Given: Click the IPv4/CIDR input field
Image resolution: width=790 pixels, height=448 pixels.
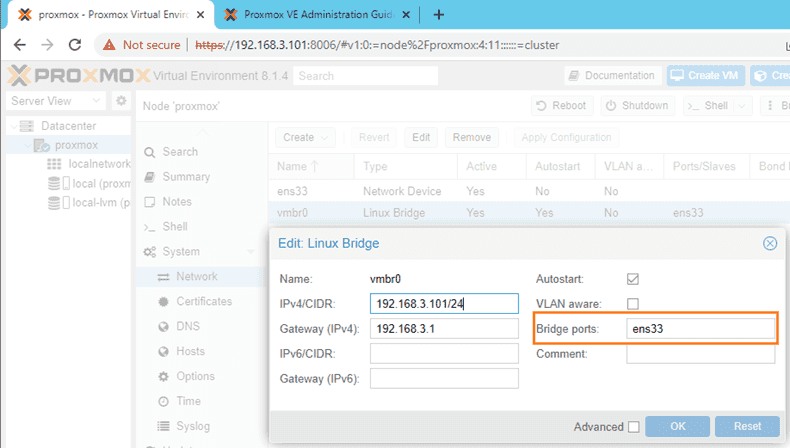Looking at the screenshot, I should coord(444,304).
